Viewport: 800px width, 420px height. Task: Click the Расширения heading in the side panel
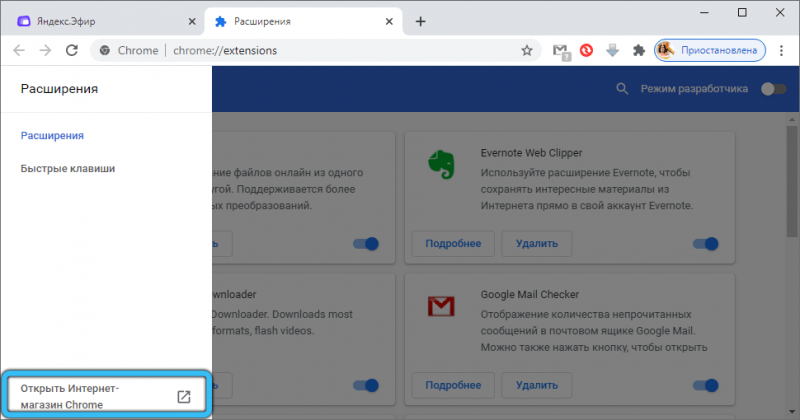point(59,89)
